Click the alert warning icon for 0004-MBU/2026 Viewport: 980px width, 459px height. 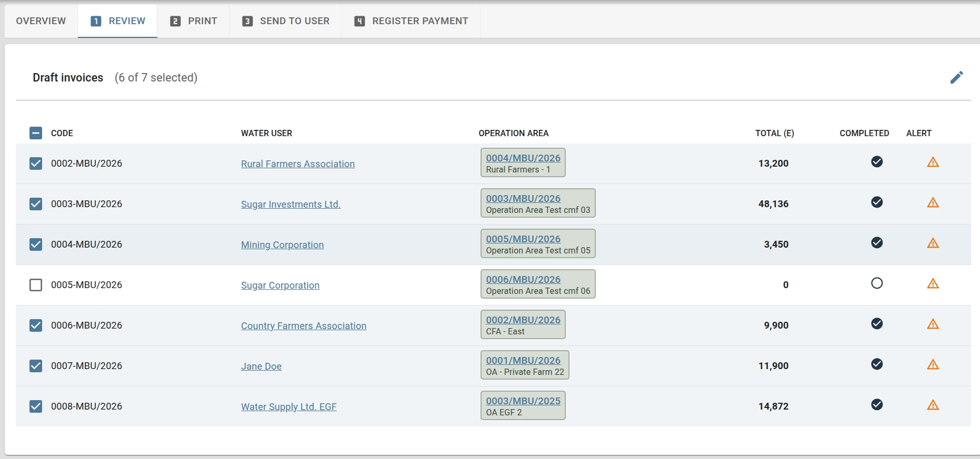coord(933,243)
